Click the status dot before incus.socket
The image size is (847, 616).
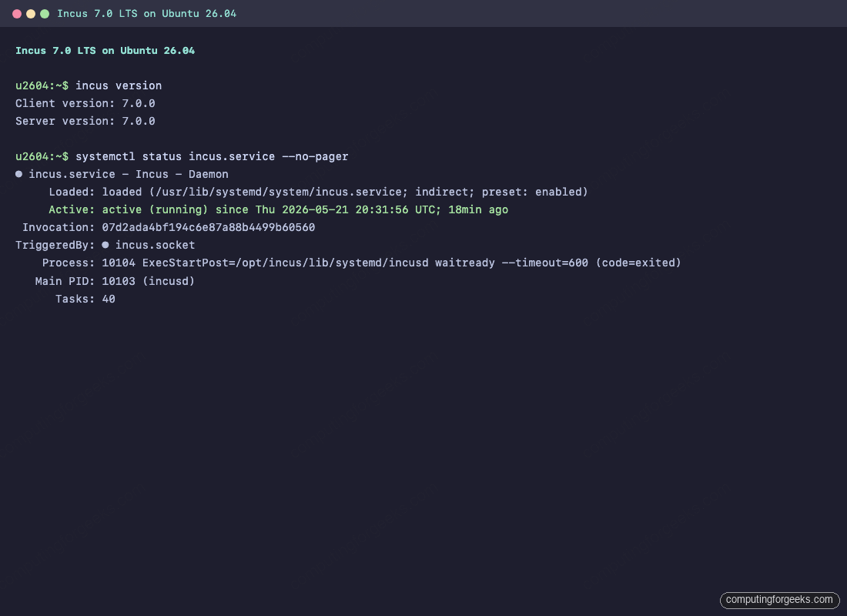tap(105, 245)
